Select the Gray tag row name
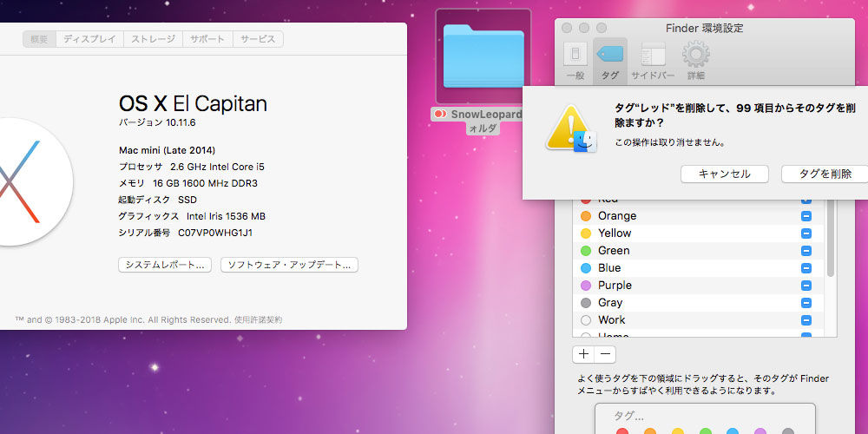 [x=610, y=303]
